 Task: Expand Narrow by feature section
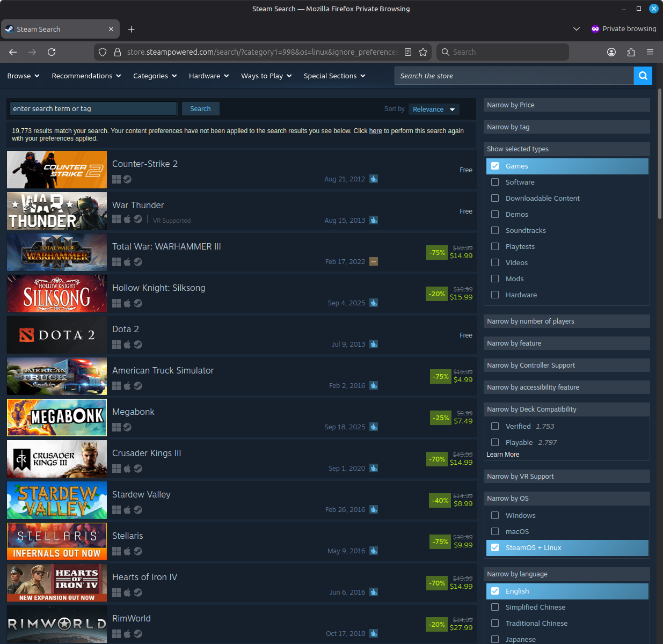[567, 343]
